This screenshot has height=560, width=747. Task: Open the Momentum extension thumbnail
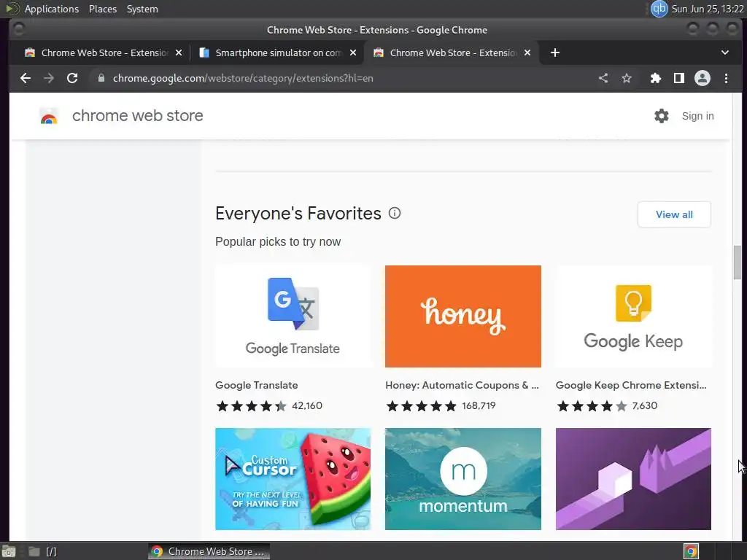(x=463, y=478)
